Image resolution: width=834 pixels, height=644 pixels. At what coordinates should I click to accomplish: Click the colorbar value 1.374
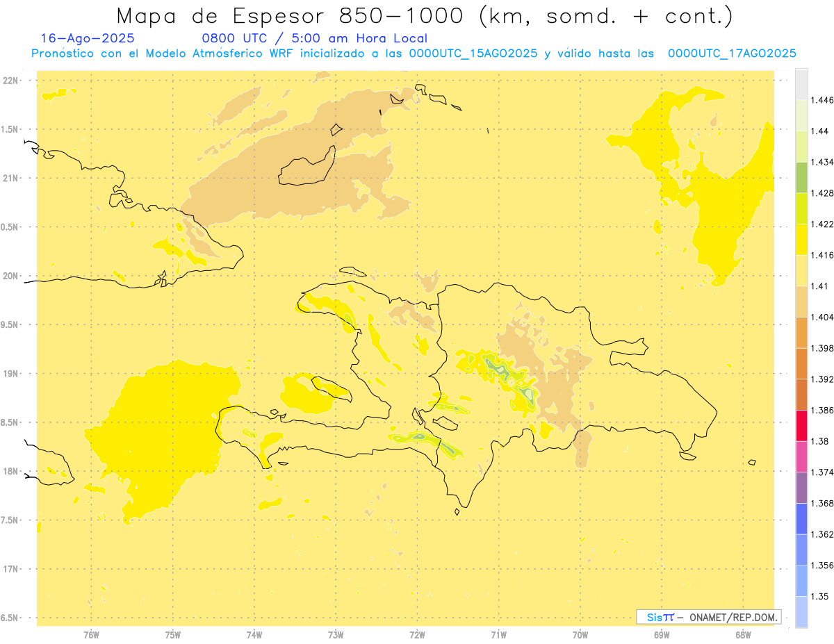[822, 472]
